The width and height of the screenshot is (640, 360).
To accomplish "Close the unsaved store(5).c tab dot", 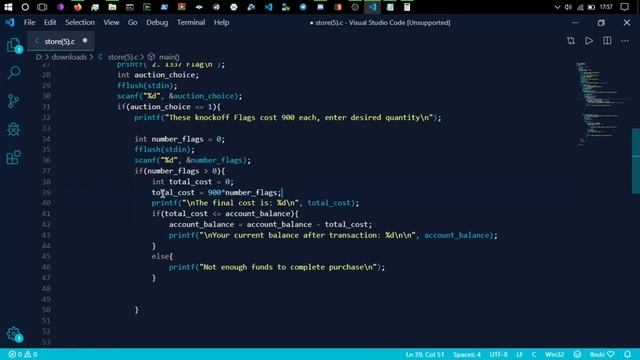I will coord(85,41).
